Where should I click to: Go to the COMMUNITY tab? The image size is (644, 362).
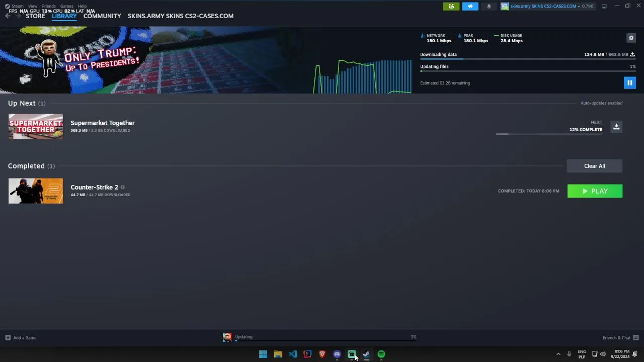102,16
